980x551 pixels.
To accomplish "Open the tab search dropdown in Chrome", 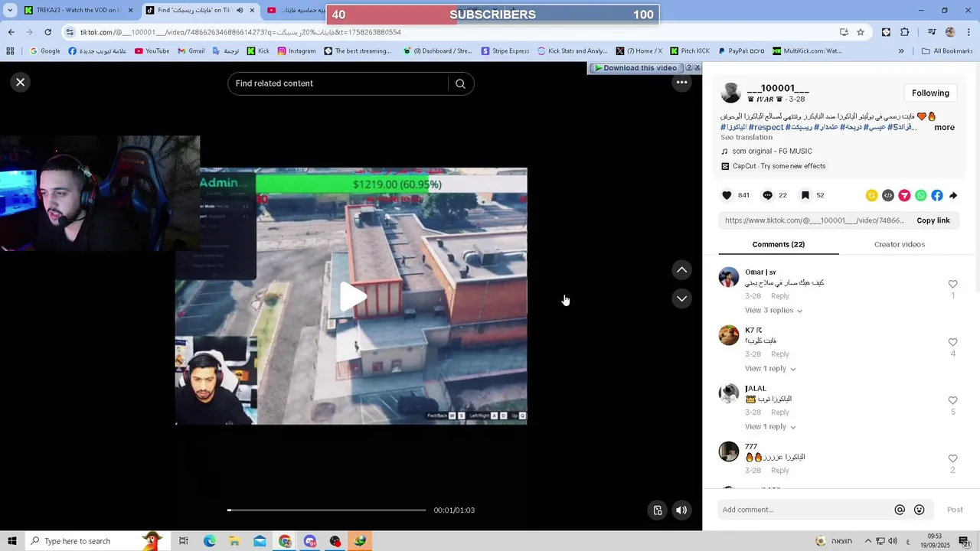I will (x=9, y=10).
